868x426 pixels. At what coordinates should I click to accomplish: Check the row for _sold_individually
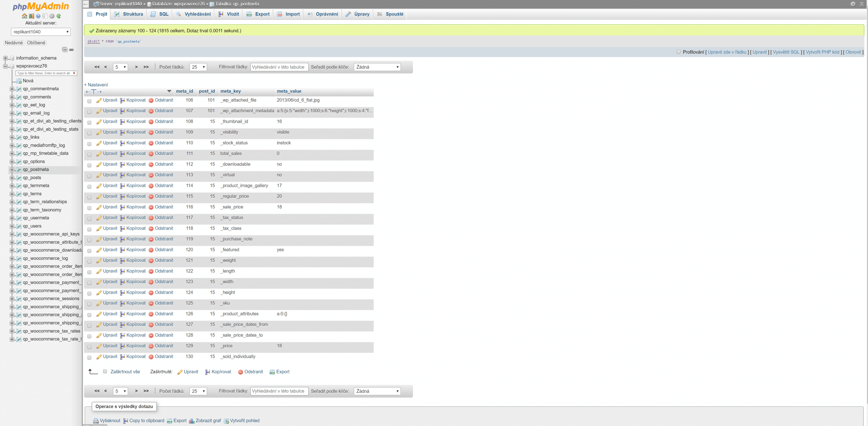[x=90, y=357]
